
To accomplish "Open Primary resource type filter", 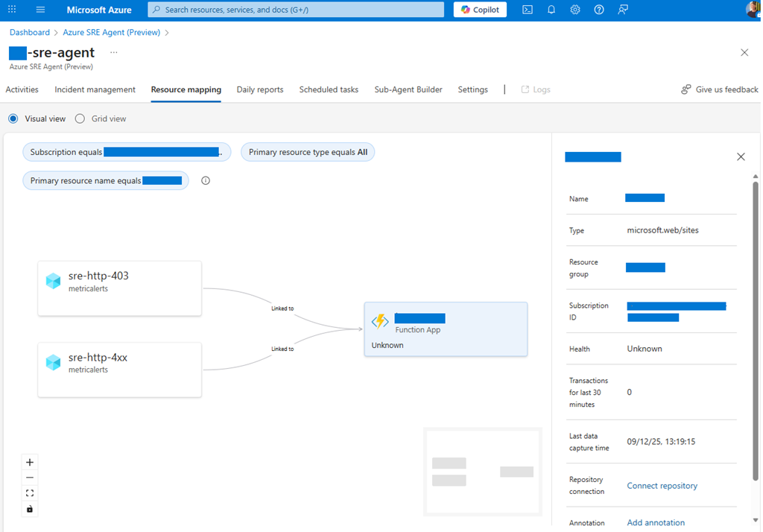I will pos(308,152).
